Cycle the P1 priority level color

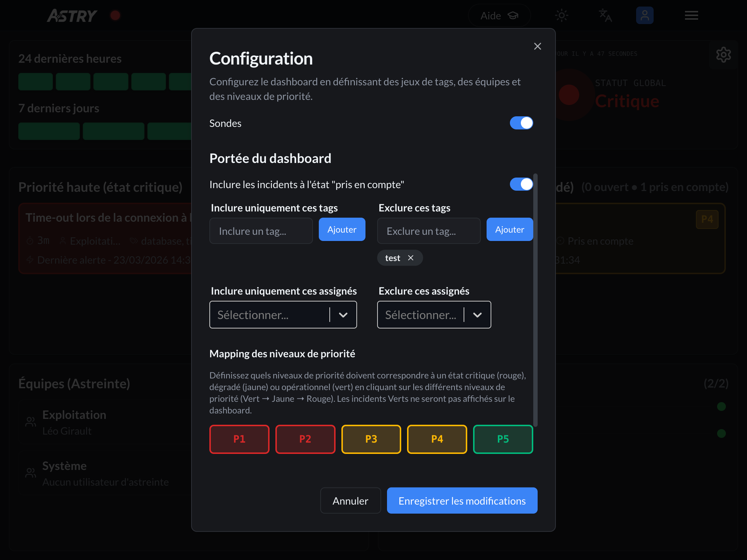point(239,439)
